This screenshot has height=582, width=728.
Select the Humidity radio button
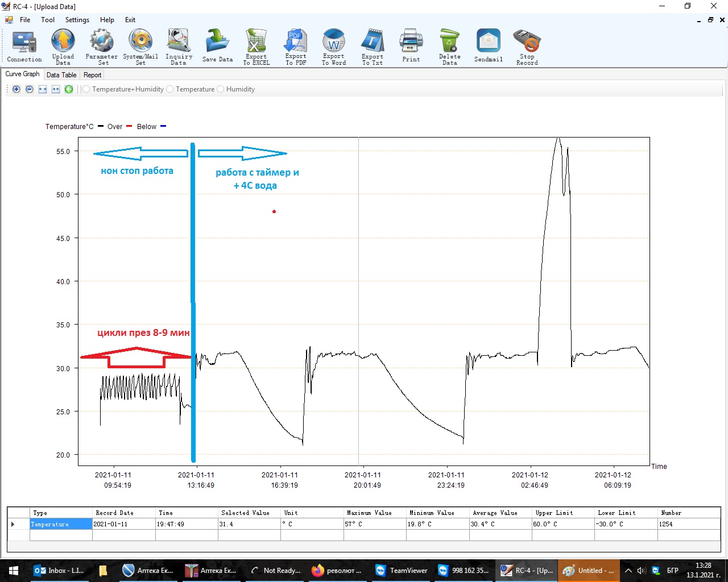[221, 89]
